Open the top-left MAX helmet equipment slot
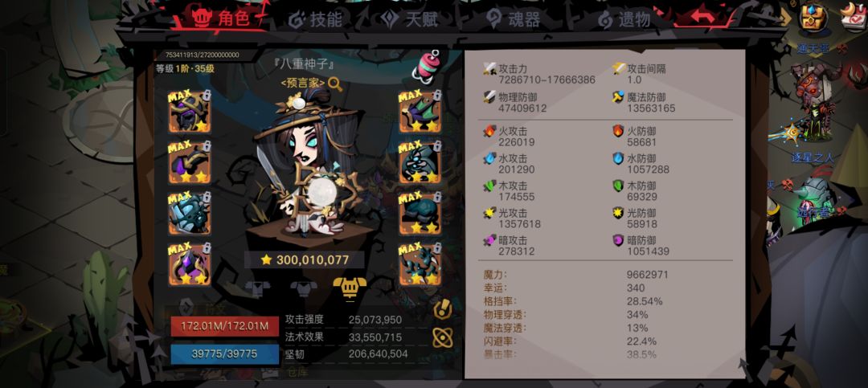This screenshot has width=868, height=388. pos(190,112)
